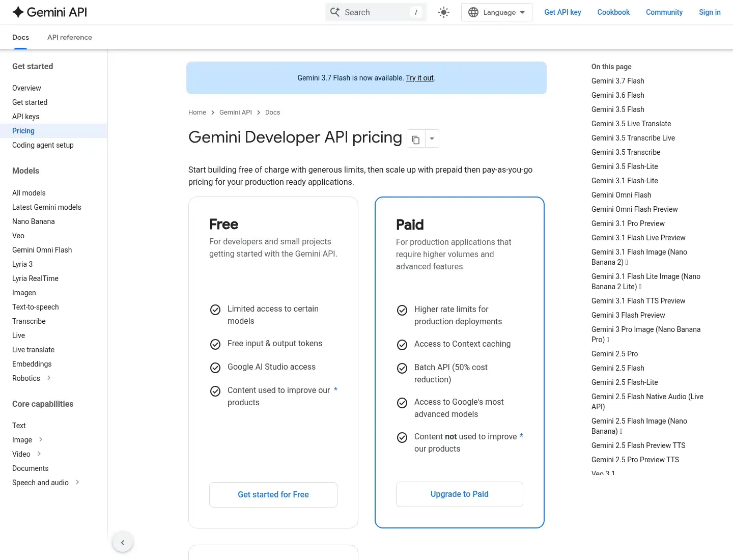The height and width of the screenshot is (560, 733).
Task: Open Lyria RealTime sidebar item
Action: (x=35, y=278)
